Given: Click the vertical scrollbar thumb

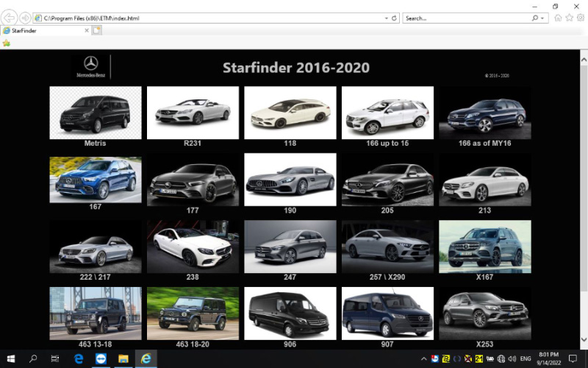Looking at the screenshot, I should click(x=584, y=177).
